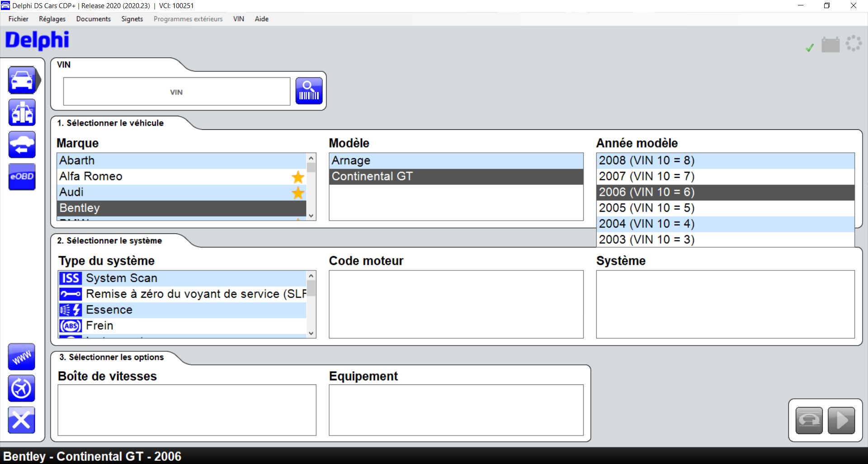This screenshot has width=868, height=464.
Task: Click the service light reset wrench icon
Action: click(71, 294)
